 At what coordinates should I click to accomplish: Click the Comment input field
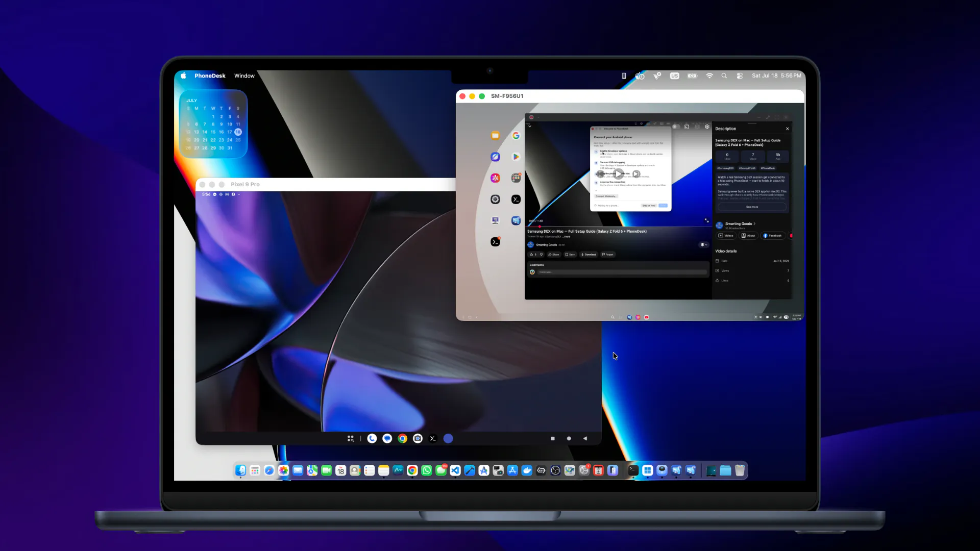(622, 272)
